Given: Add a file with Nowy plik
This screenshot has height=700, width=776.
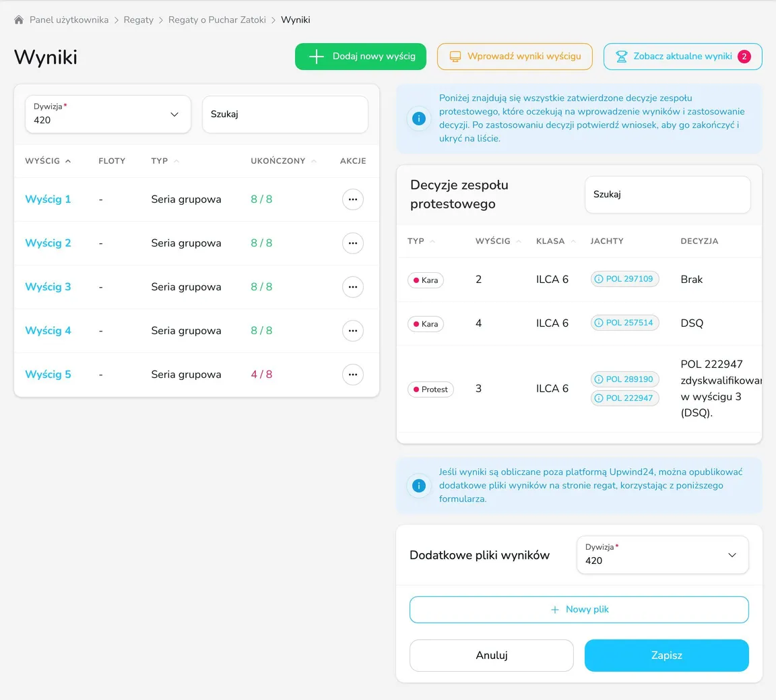Looking at the screenshot, I should click(579, 610).
